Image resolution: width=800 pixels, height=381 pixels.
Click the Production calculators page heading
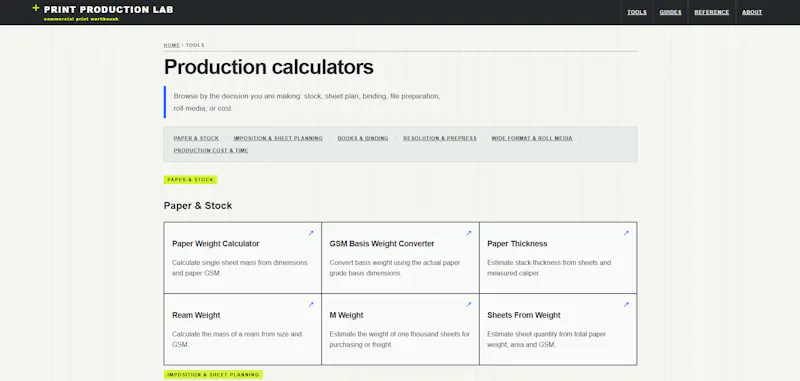[x=268, y=67]
